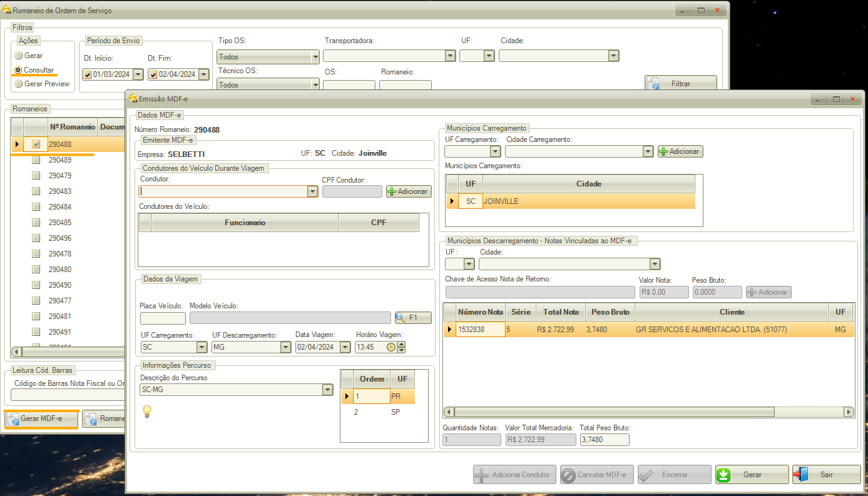Click the Romaneios grid horizontal scrollbar left arrow
This screenshot has height=496, width=868.
tap(17, 352)
